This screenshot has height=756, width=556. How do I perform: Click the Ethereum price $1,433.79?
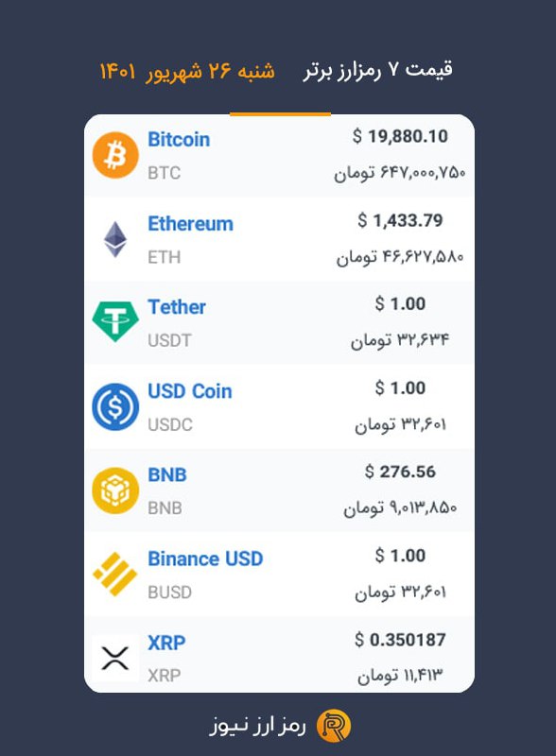tap(400, 221)
